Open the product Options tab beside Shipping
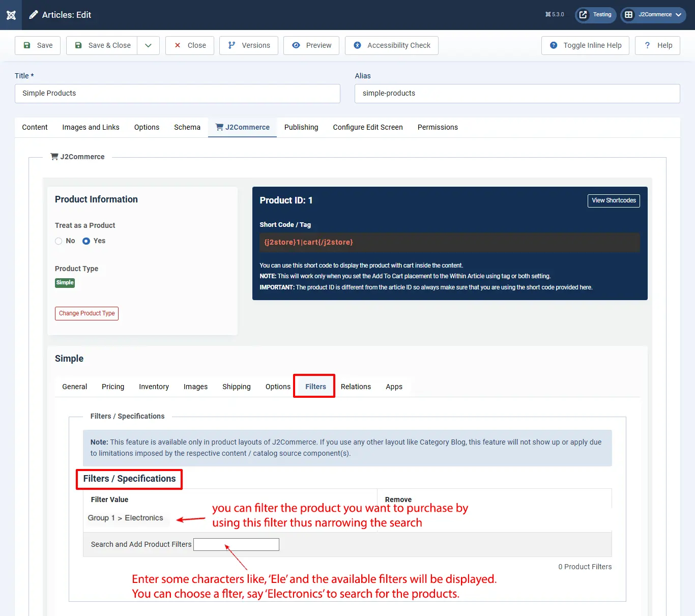Screen dimensions: 695x616 pos(278,387)
